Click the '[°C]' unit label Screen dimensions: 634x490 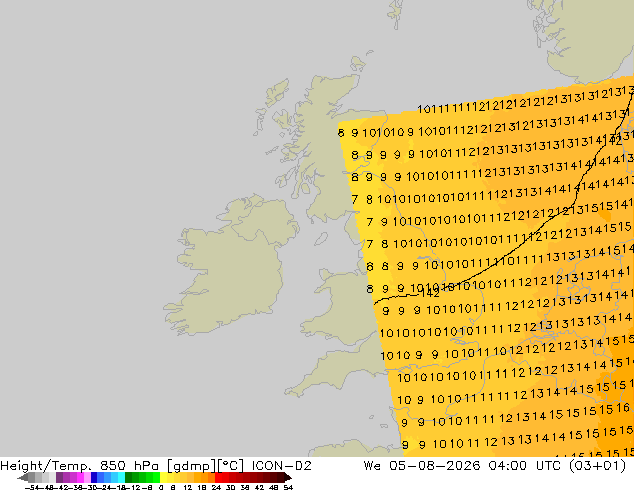(x=230, y=466)
